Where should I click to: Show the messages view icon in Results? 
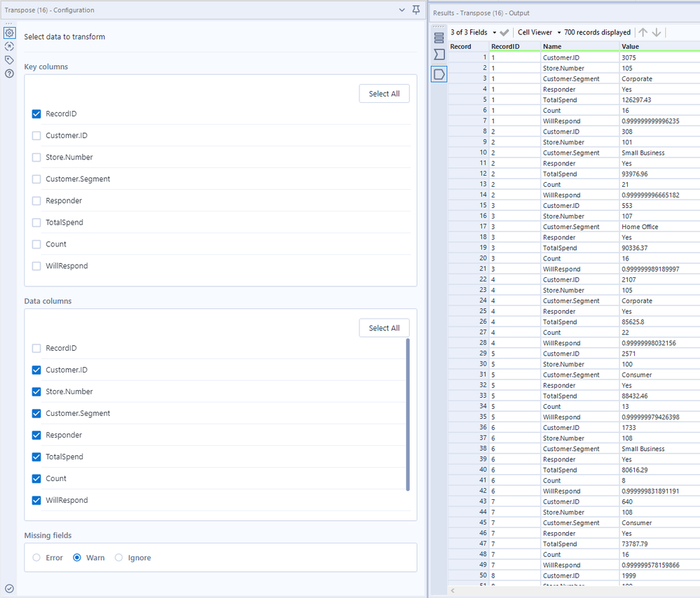click(439, 38)
